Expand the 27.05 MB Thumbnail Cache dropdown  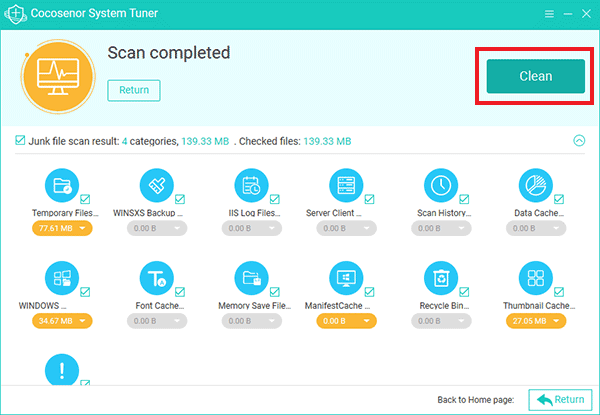pos(536,321)
